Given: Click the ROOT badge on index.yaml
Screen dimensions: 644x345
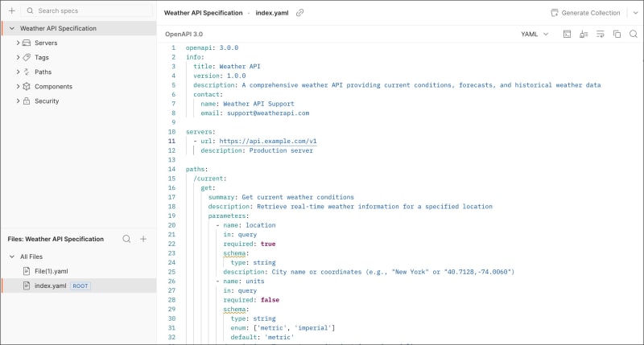Looking at the screenshot, I should 80,286.
